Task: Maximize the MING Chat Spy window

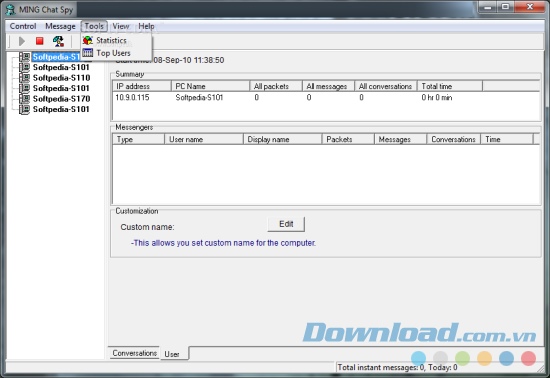Action: pos(505,7)
